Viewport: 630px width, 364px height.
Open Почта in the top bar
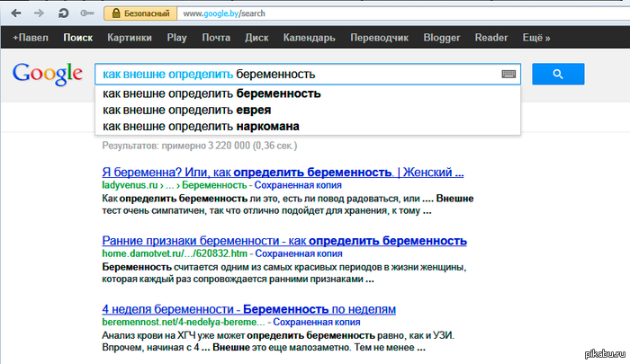(x=216, y=39)
